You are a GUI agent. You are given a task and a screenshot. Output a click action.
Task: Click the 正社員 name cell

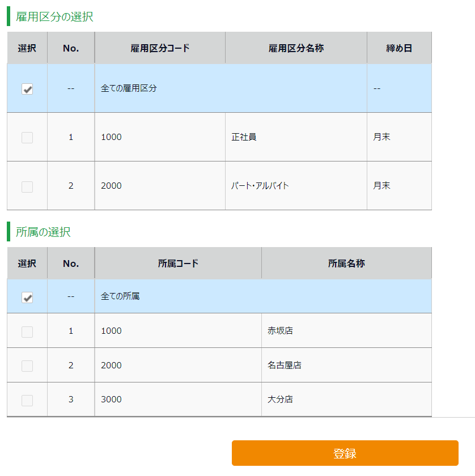point(244,137)
